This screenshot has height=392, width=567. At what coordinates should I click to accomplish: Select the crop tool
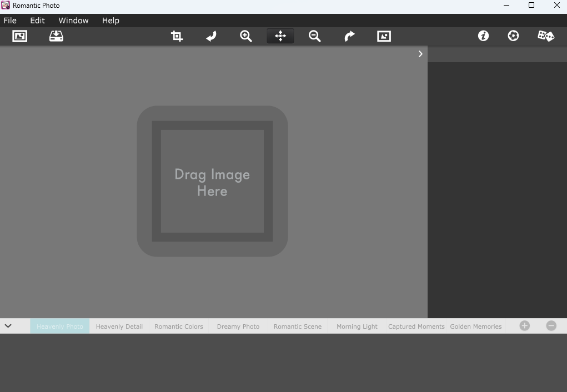click(177, 36)
